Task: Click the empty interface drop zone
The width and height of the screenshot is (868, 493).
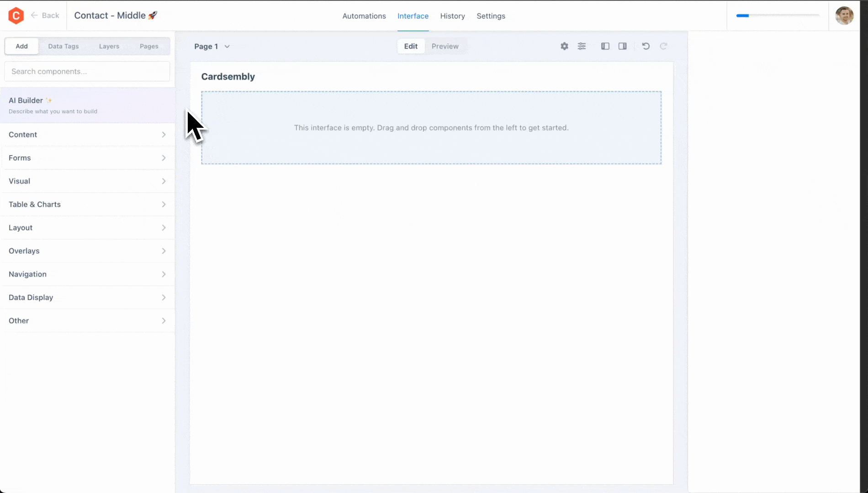Action: coord(431,128)
